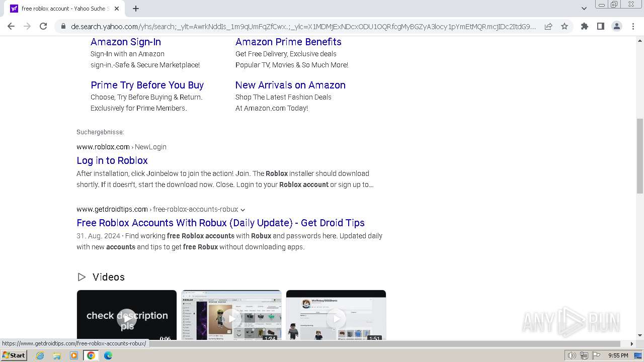The height and width of the screenshot is (362, 644).
Task: Open the Extensions puzzle icon
Action: coord(585,27)
